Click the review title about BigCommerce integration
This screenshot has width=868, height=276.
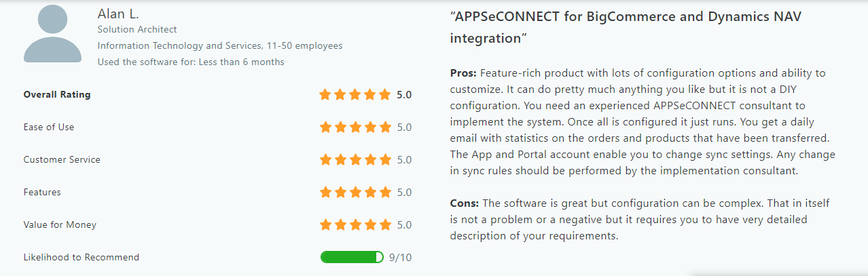[626, 28]
